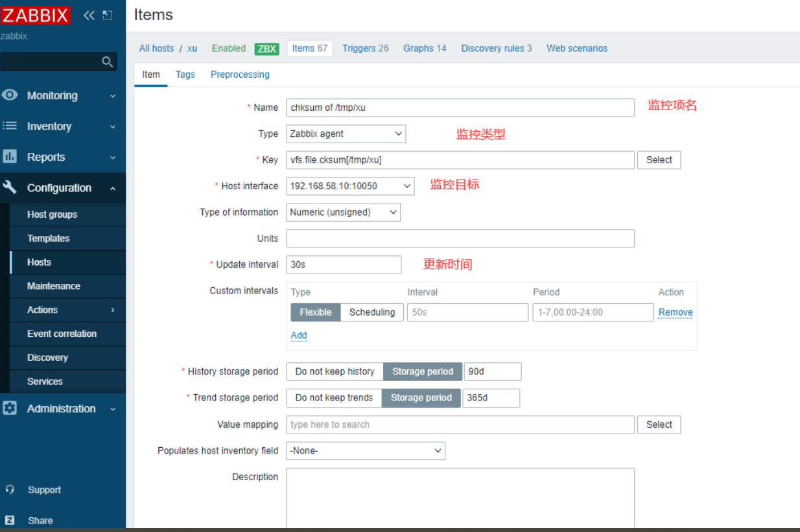Screen dimensions: 800x532
Task: Choose History Storage period option
Action: click(x=423, y=371)
